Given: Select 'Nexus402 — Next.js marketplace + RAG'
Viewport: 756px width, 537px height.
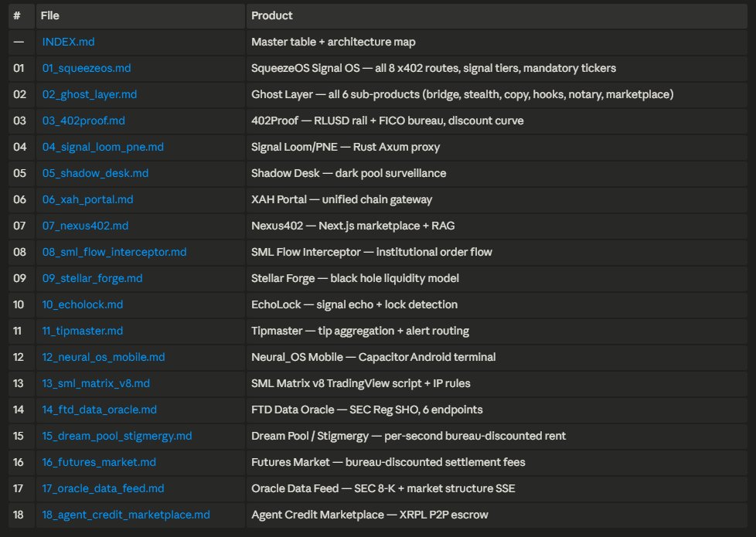Looking at the screenshot, I should (x=353, y=226).
